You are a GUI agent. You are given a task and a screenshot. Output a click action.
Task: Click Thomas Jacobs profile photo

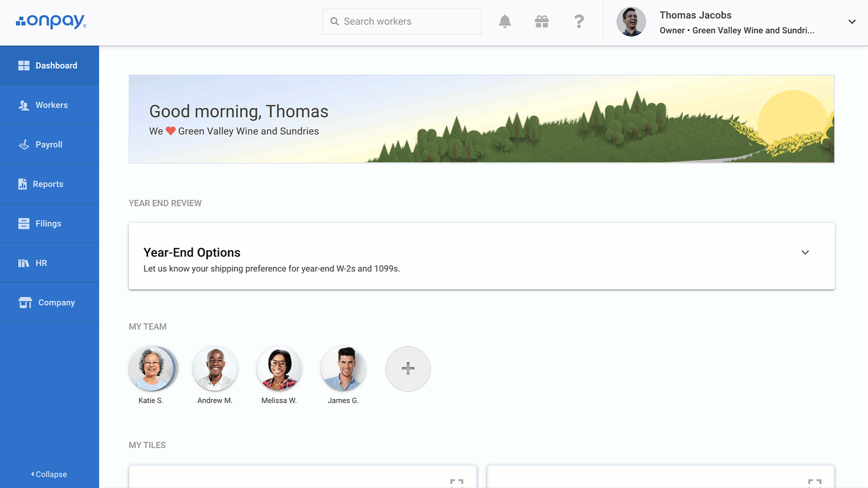[x=631, y=22]
